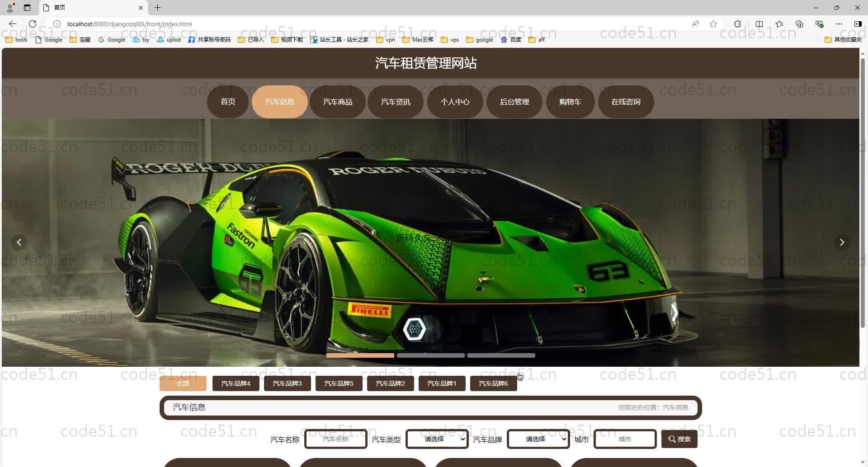
Task: Select second carousel indicator bar
Action: pyautogui.click(x=431, y=355)
